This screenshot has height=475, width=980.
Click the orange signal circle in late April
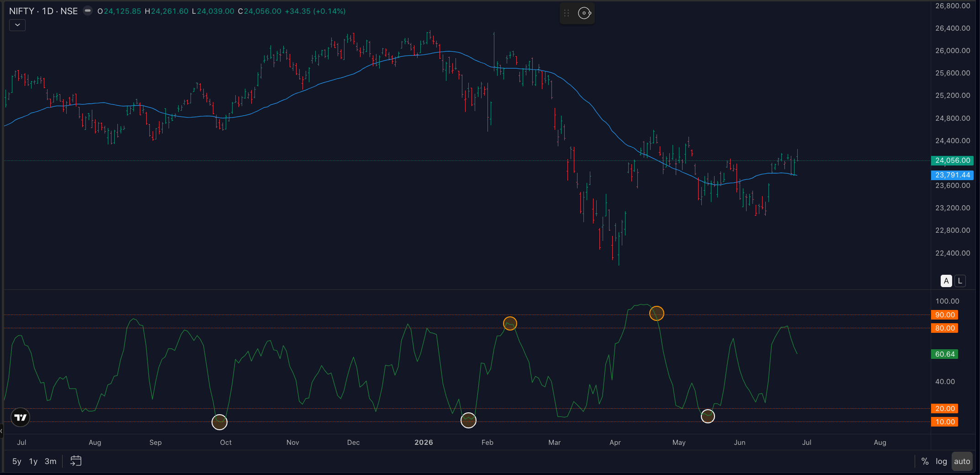pyautogui.click(x=657, y=313)
